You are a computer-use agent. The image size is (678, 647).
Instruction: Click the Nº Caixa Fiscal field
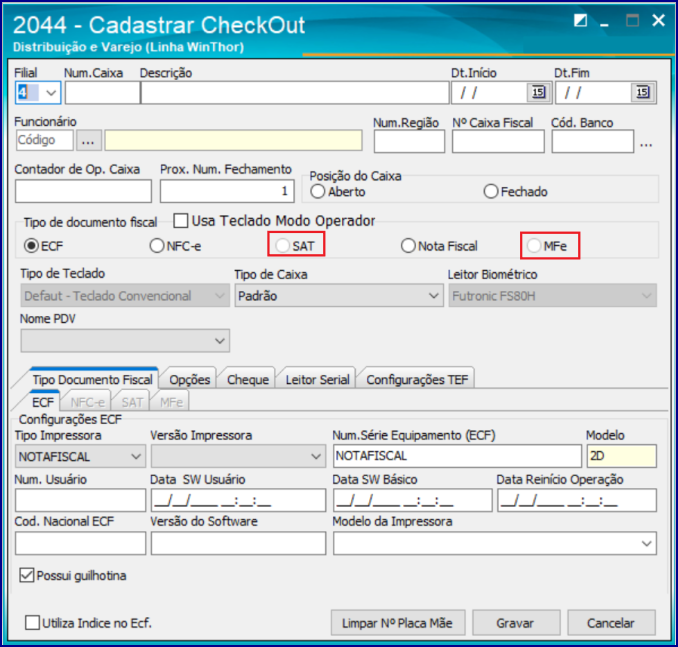(x=498, y=141)
